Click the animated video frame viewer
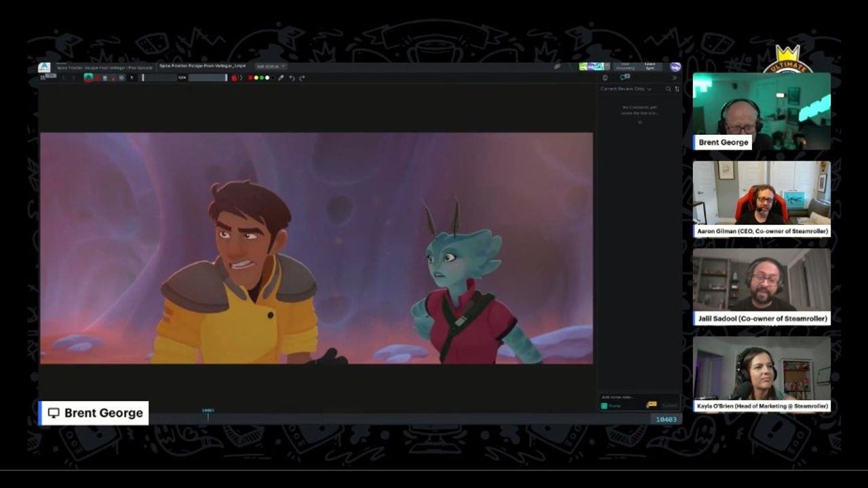 (x=316, y=248)
